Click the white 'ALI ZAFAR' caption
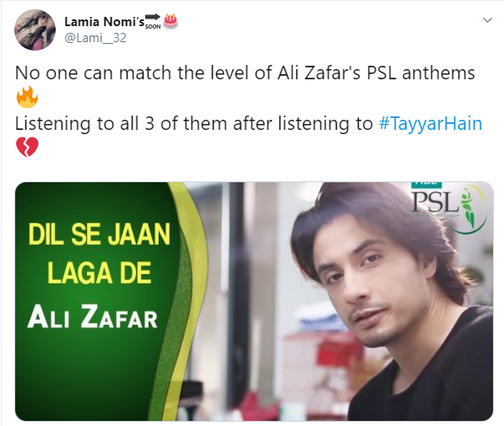The image size is (504, 426). (x=93, y=316)
